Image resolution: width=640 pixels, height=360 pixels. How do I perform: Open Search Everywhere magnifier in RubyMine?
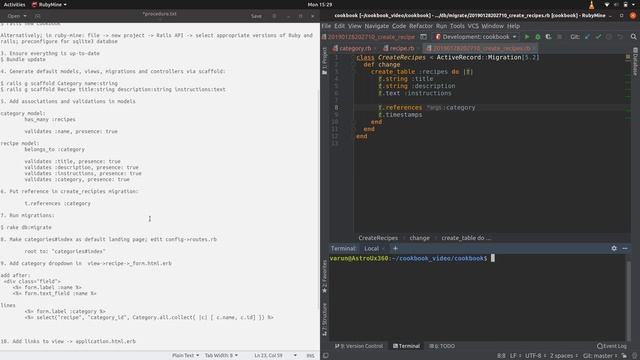click(633, 37)
